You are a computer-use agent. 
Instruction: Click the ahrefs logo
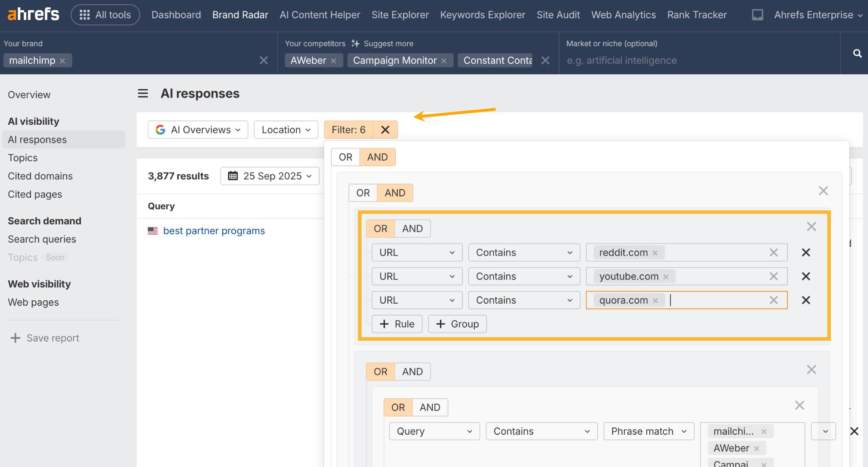pyautogui.click(x=33, y=14)
